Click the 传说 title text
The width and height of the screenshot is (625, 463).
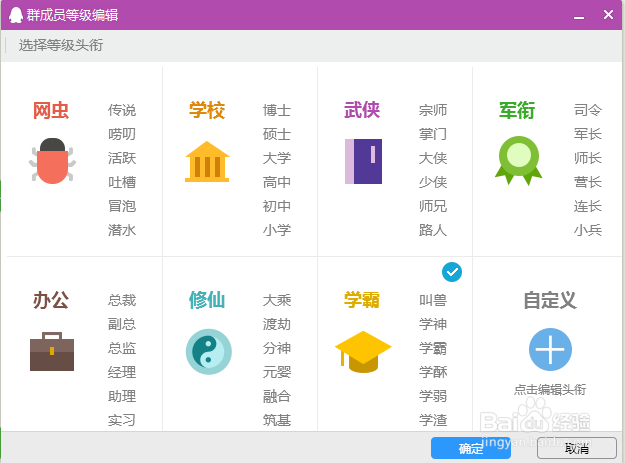point(122,110)
